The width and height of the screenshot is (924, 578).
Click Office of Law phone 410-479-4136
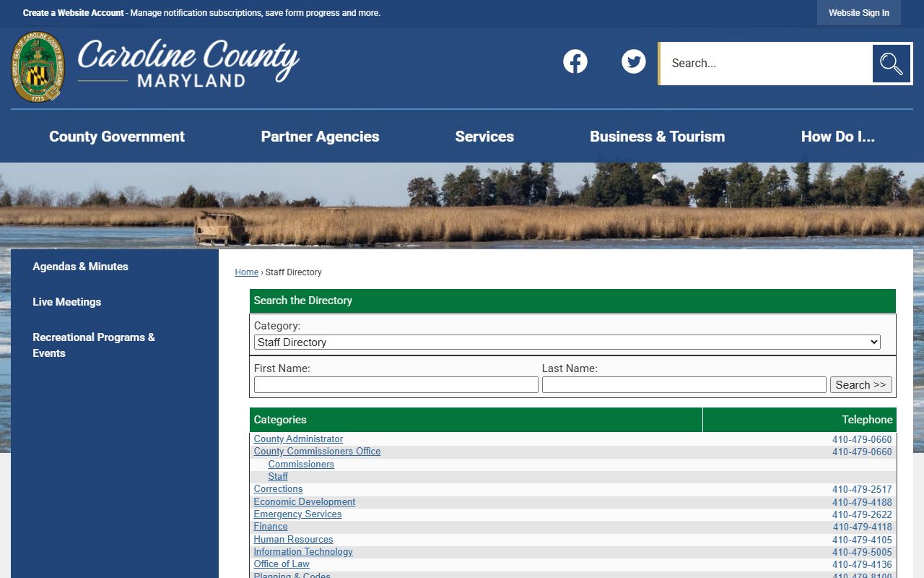coord(862,565)
